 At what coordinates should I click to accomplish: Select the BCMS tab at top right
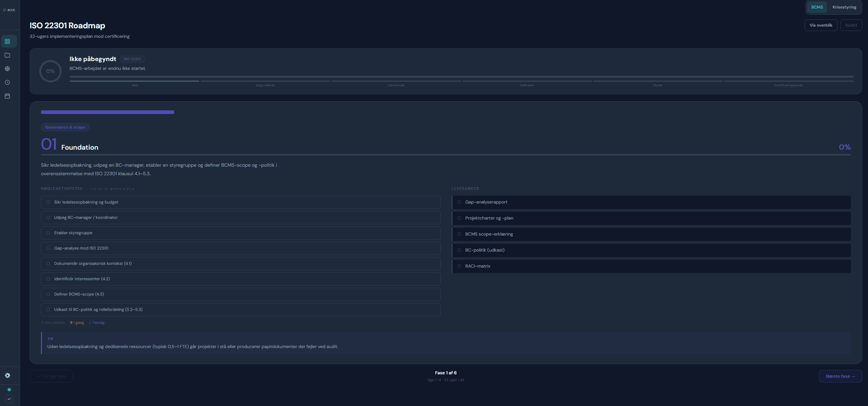817,7
